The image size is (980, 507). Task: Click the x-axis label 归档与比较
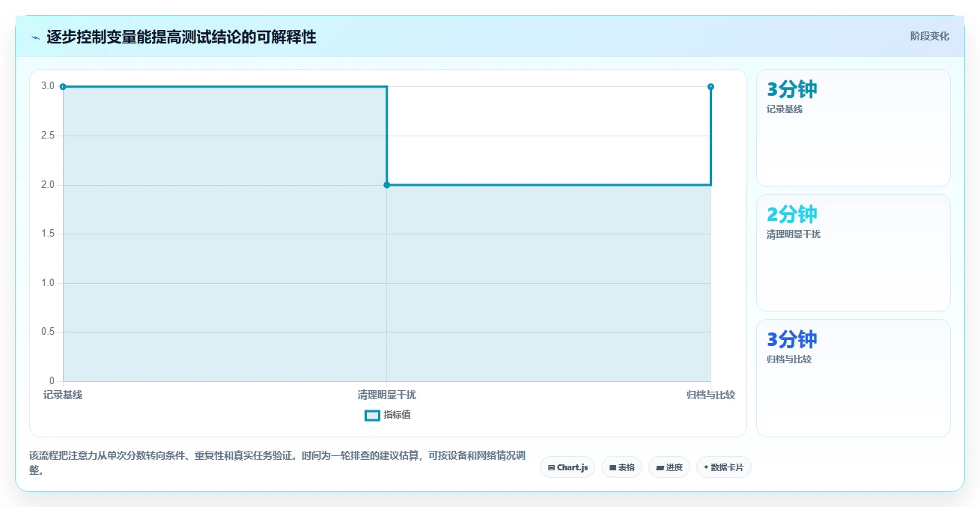(x=710, y=395)
